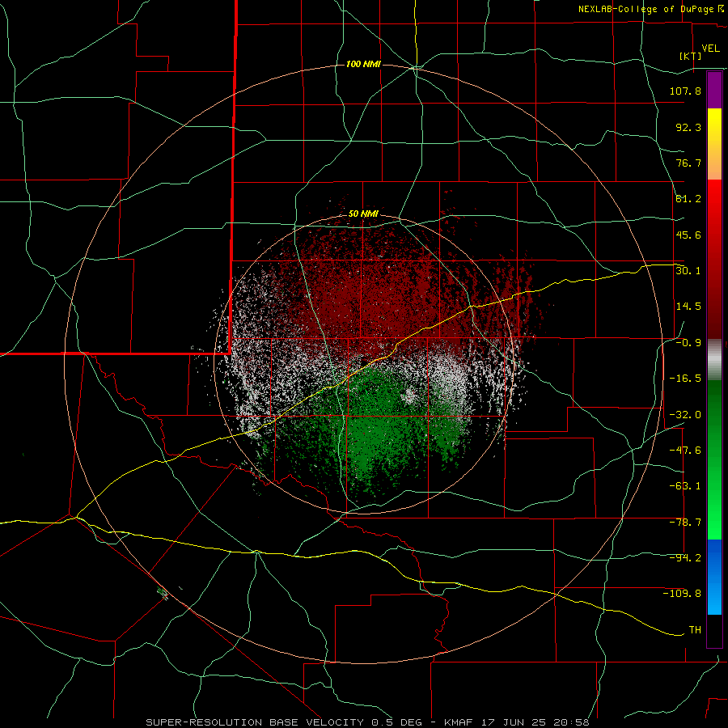This screenshot has width=728, height=728.
Task: Click the -63.1 velocity scale label
Action: click(x=685, y=486)
